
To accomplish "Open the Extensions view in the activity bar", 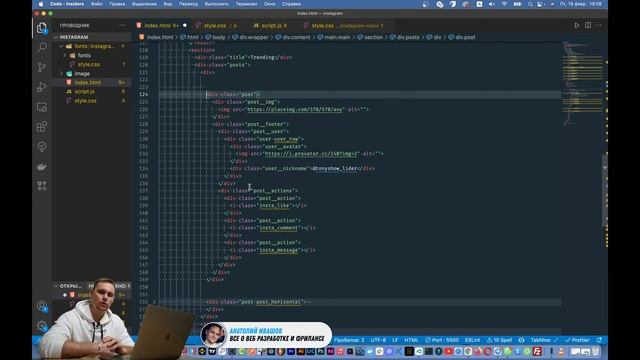I will pyautogui.click(x=42, y=127).
